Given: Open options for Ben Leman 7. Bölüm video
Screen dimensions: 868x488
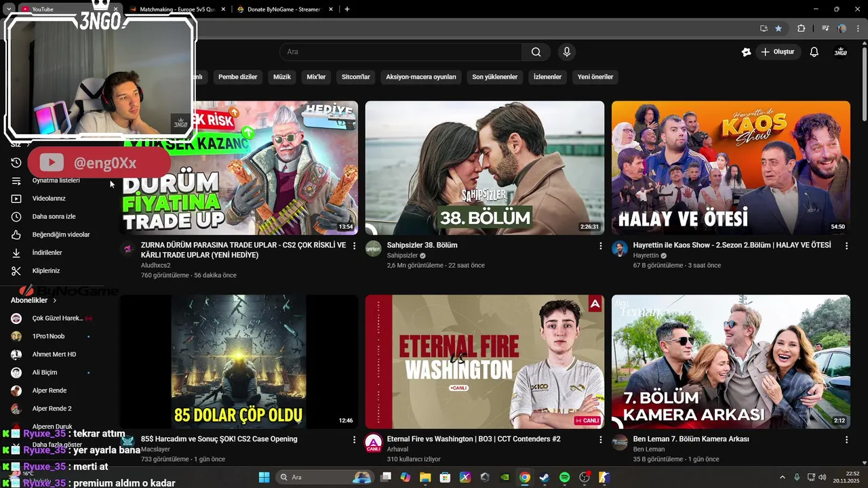Looking at the screenshot, I should coord(846,440).
